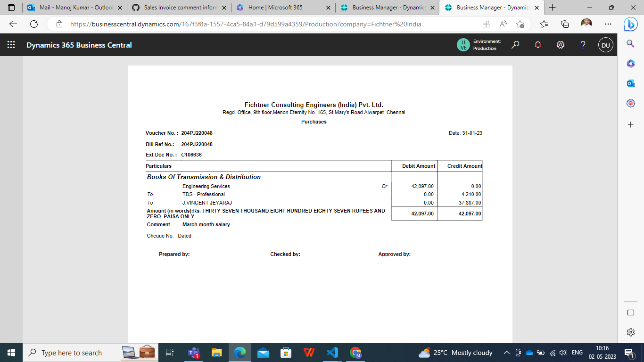Open Business Central settings gear

click(x=560, y=45)
